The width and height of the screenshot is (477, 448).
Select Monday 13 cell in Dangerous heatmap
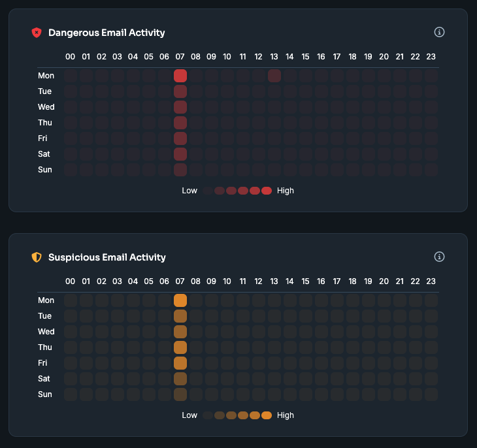point(274,76)
